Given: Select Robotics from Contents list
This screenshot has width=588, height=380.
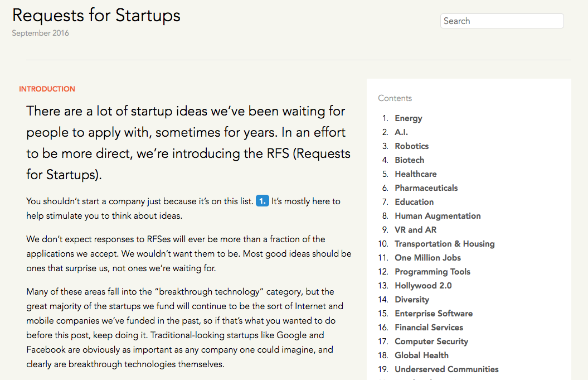Looking at the screenshot, I should (411, 146).
